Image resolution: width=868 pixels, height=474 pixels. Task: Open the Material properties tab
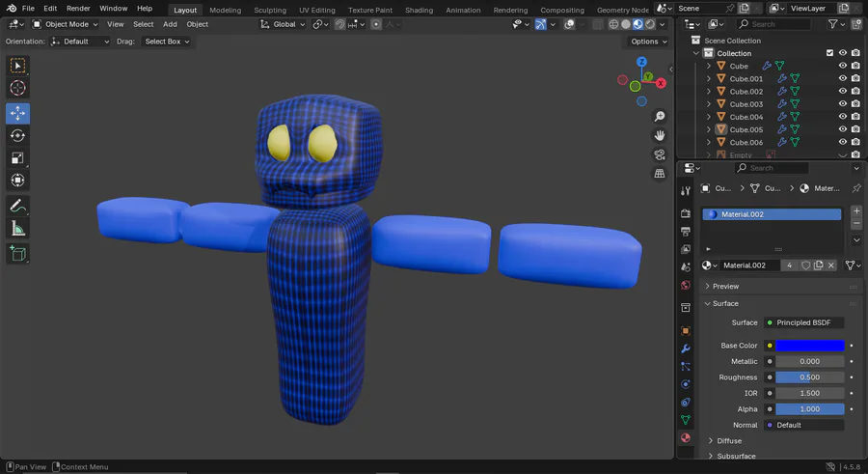tap(686, 437)
